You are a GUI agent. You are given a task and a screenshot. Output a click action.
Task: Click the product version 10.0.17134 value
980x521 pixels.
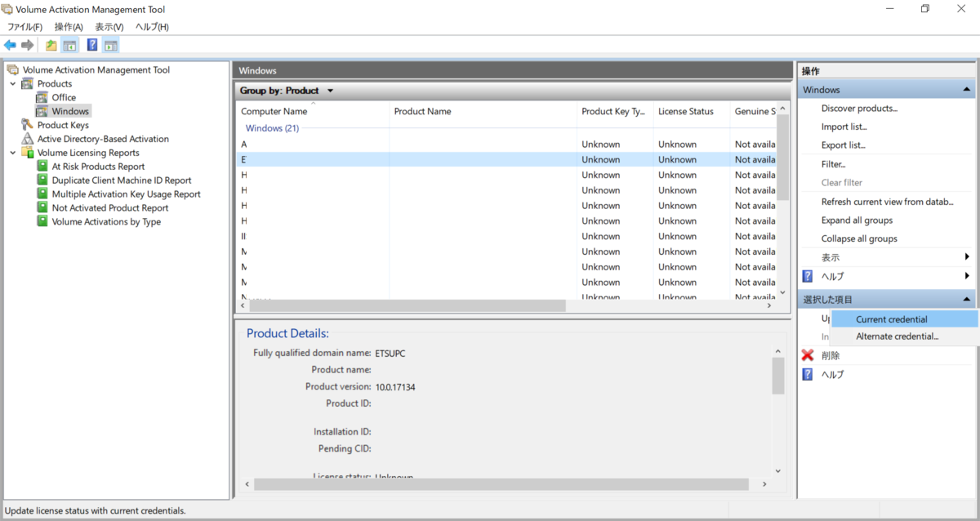[x=395, y=387]
